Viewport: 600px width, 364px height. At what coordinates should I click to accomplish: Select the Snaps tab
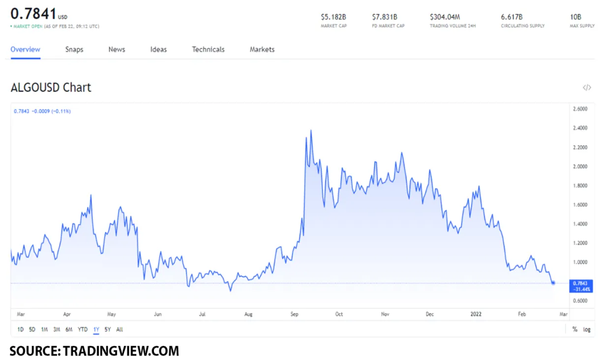click(74, 49)
